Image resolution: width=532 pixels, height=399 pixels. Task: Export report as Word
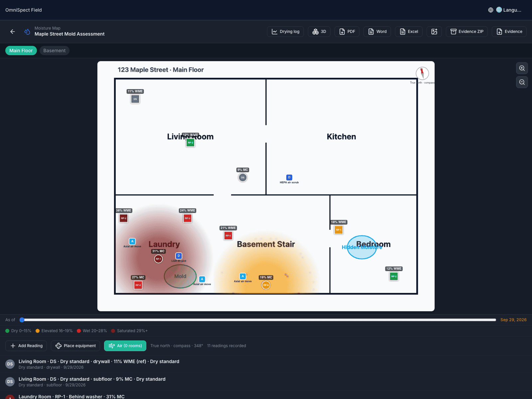377,32
